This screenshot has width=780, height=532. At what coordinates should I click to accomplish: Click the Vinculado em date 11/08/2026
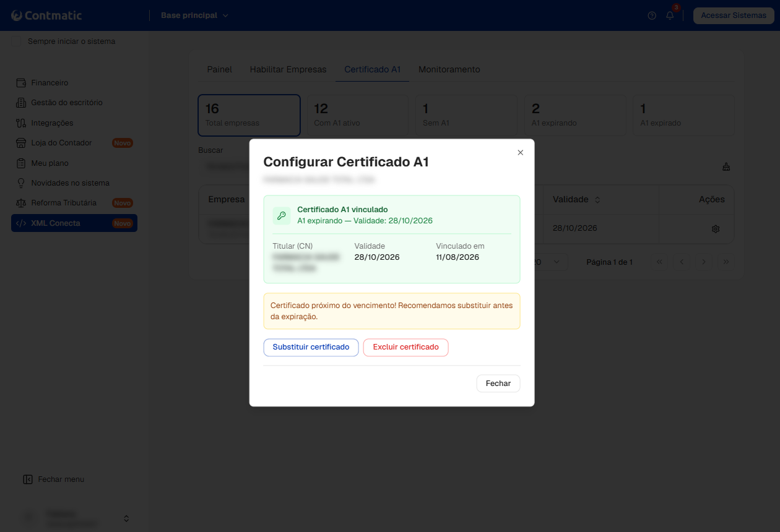457,257
